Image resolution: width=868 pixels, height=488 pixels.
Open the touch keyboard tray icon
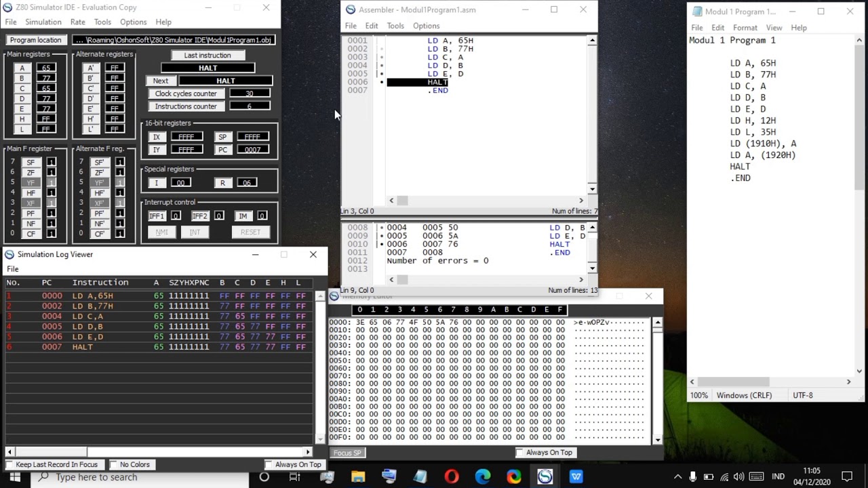pyautogui.click(x=756, y=477)
